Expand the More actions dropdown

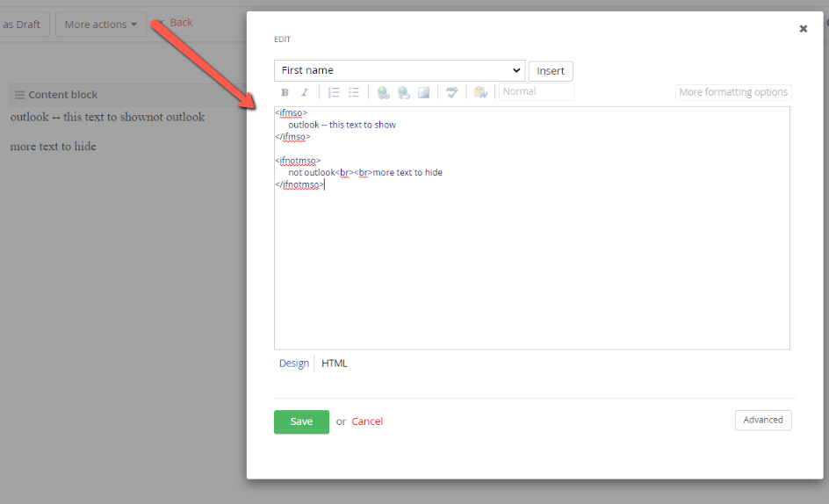tap(100, 25)
